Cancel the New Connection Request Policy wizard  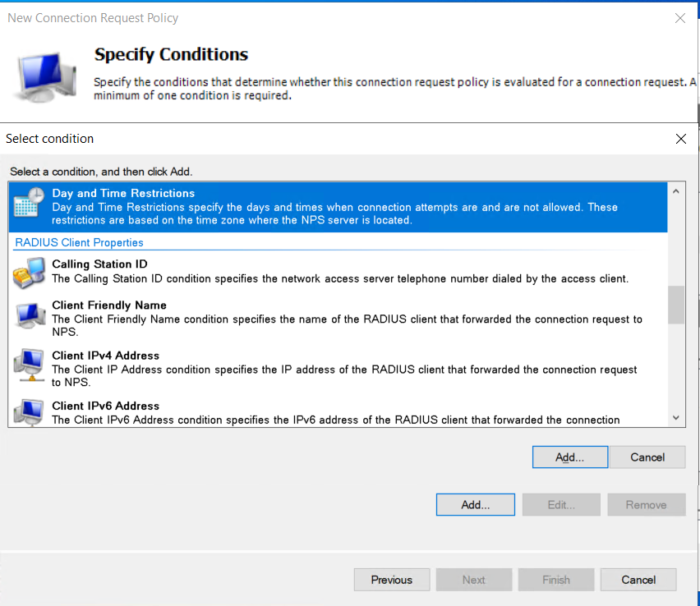638,580
